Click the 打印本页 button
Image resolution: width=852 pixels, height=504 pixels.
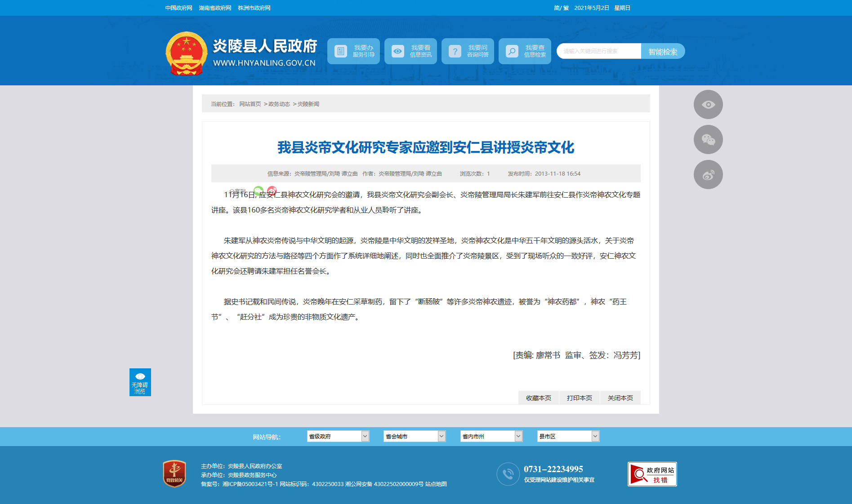point(579,398)
